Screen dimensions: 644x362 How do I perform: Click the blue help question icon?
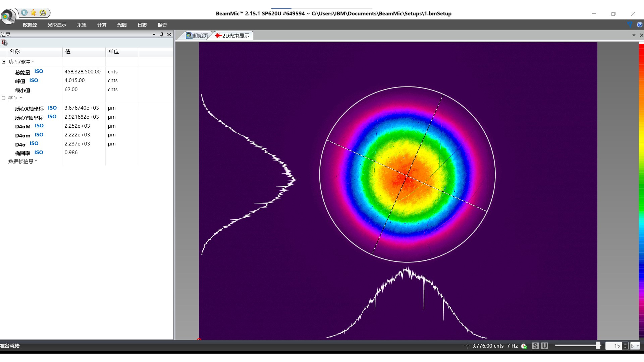click(x=639, y=24)
